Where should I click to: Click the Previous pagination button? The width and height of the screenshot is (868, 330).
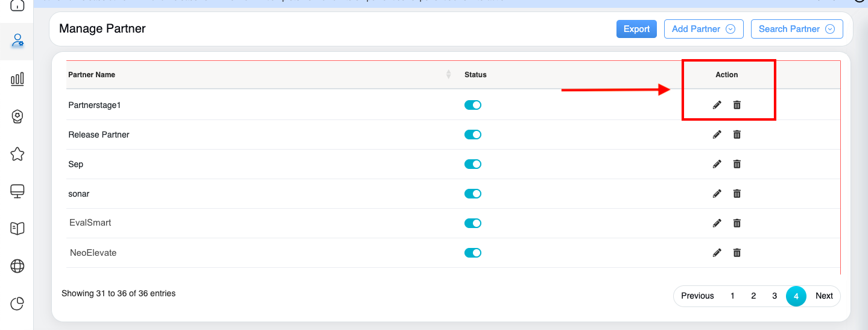tap(697, 296)
